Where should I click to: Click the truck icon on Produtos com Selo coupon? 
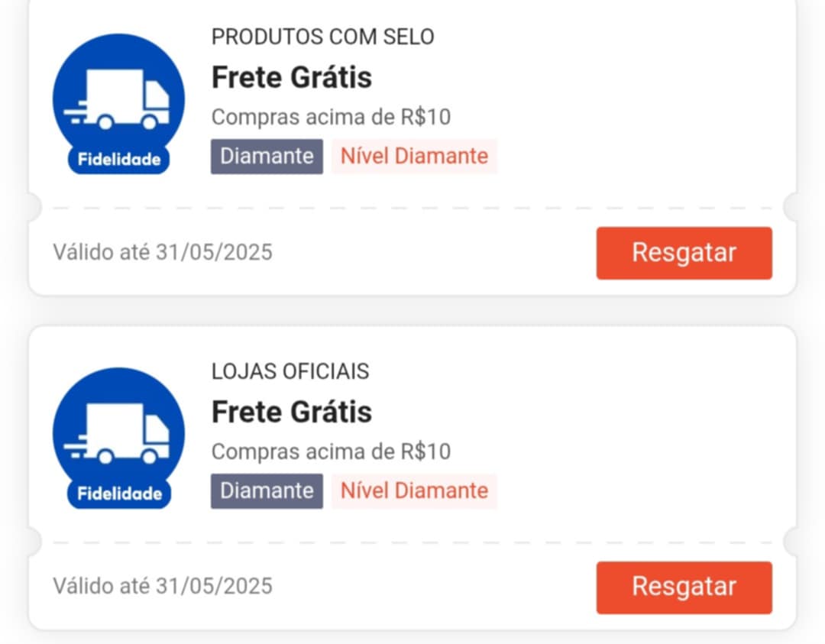point(117,99)
